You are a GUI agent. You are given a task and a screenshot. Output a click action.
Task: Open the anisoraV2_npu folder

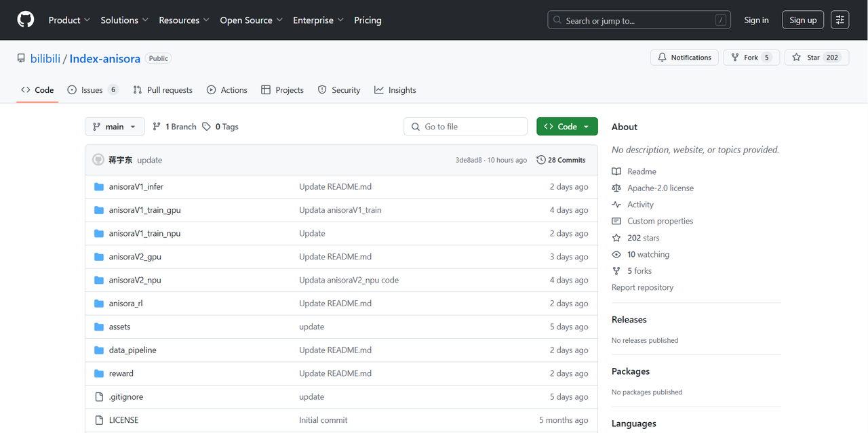pyautogui.click(x=135, y=281)
